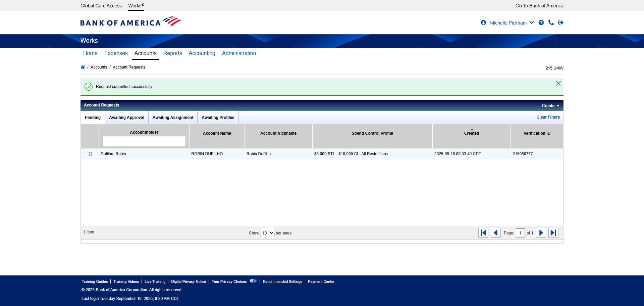Switch to the Awaiting Assignment tab

173,118
